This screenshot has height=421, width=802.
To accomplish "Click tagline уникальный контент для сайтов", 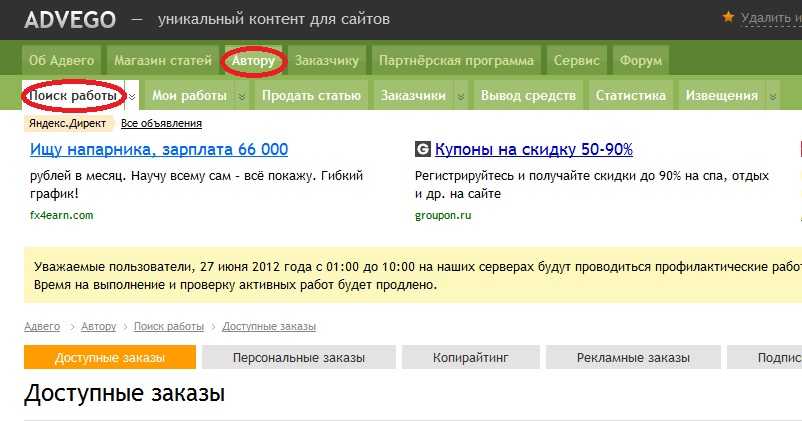I will (x=274, y=19).
